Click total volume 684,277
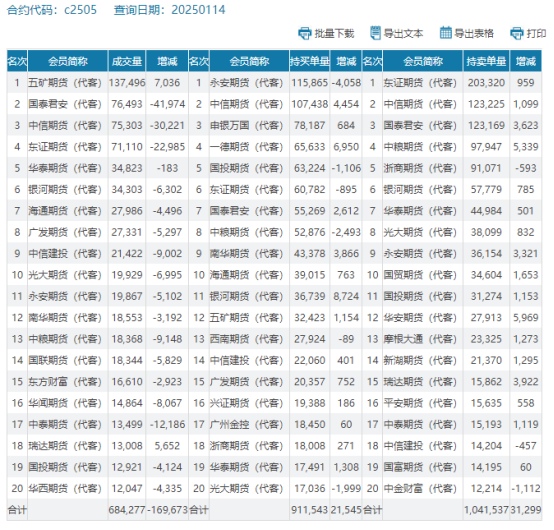This screenshot has width=554, height=530. [x=127, y=510]
